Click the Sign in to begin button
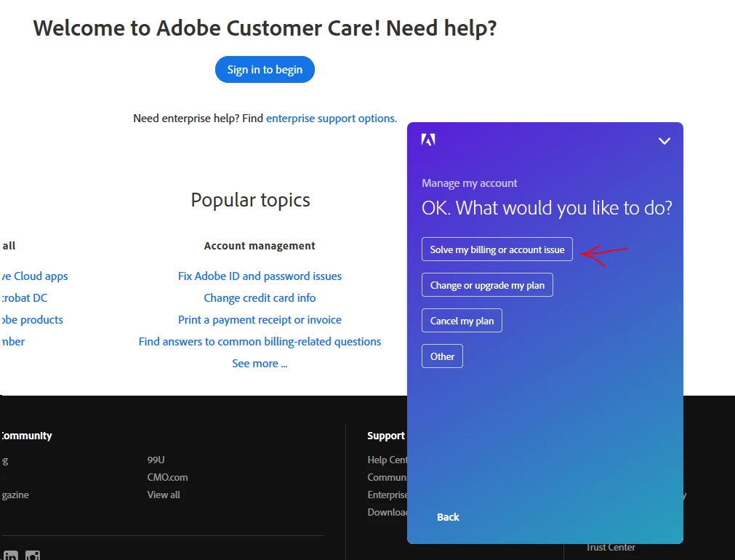Screen dimensions: 735x560 pos(265,69)
